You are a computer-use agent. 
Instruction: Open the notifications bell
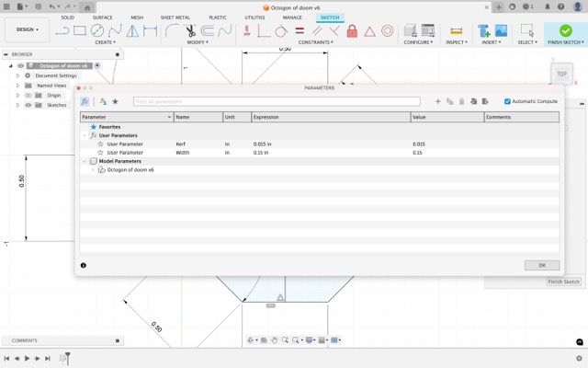548,6
